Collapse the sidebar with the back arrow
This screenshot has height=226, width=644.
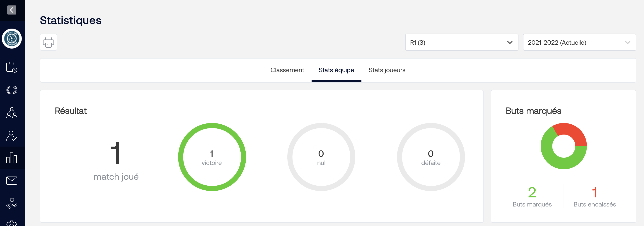[12, 10]
